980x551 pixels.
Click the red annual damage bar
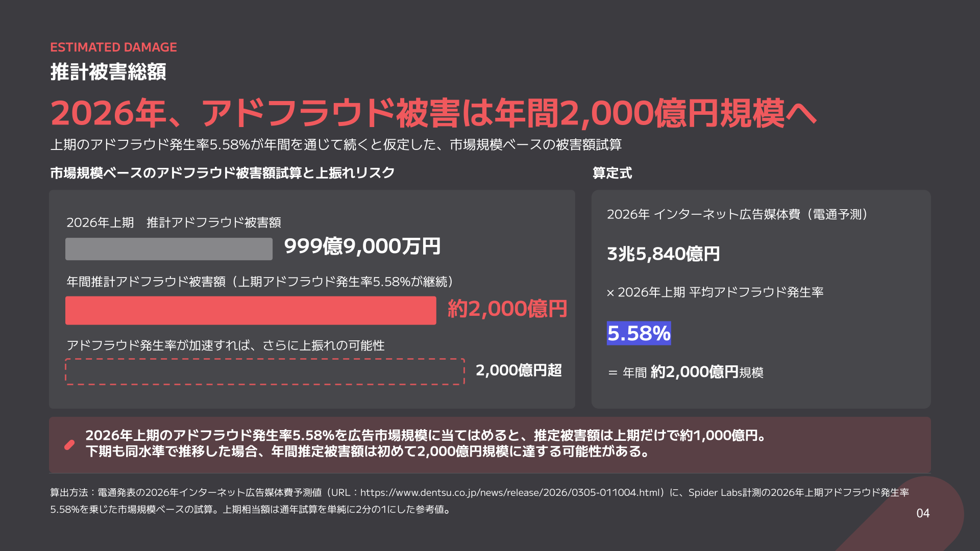click(251, 310)
